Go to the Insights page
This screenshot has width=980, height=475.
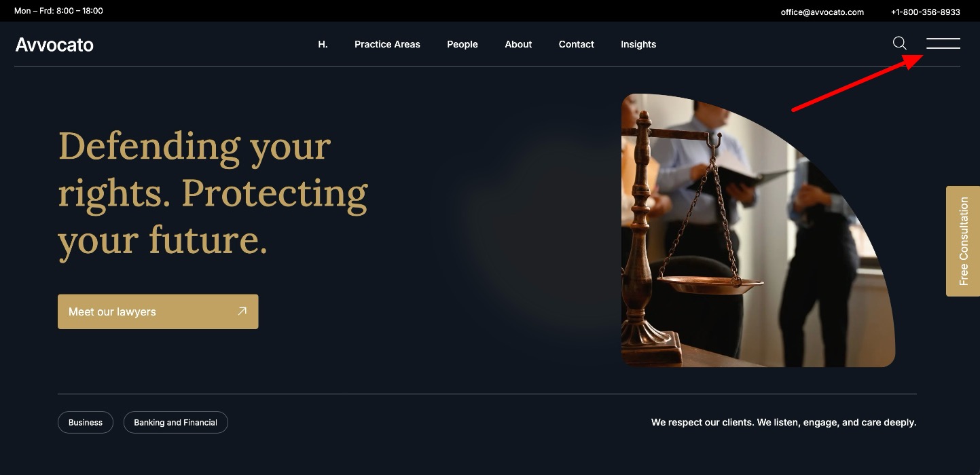pos(638,44)
